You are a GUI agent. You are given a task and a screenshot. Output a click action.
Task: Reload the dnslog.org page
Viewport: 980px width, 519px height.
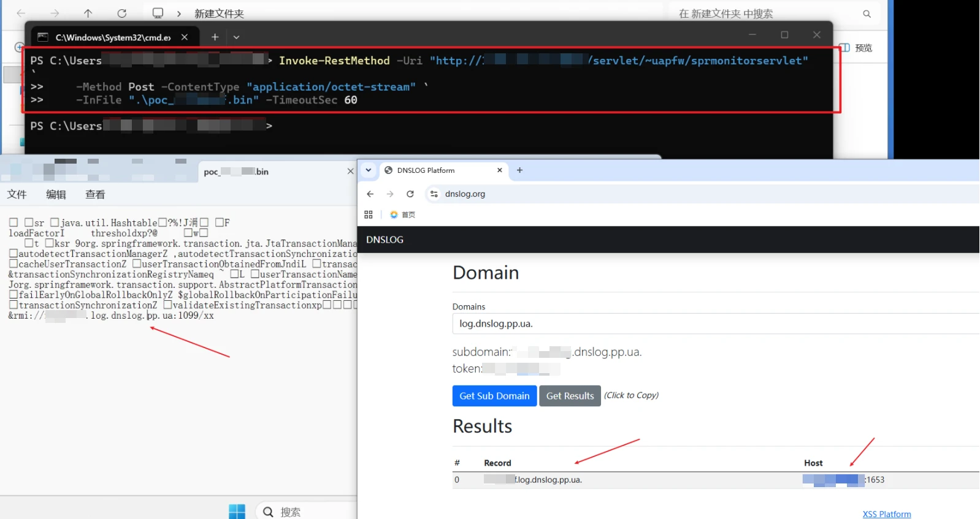410,194
